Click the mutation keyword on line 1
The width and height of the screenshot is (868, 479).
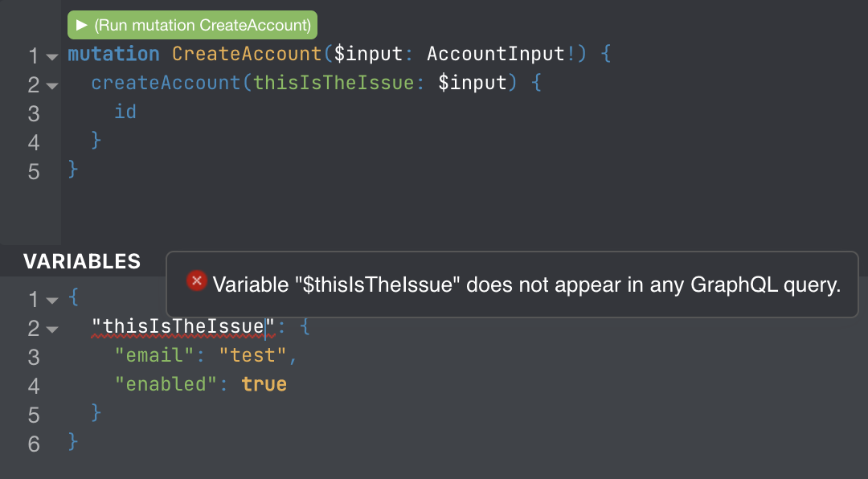point(113,53)
